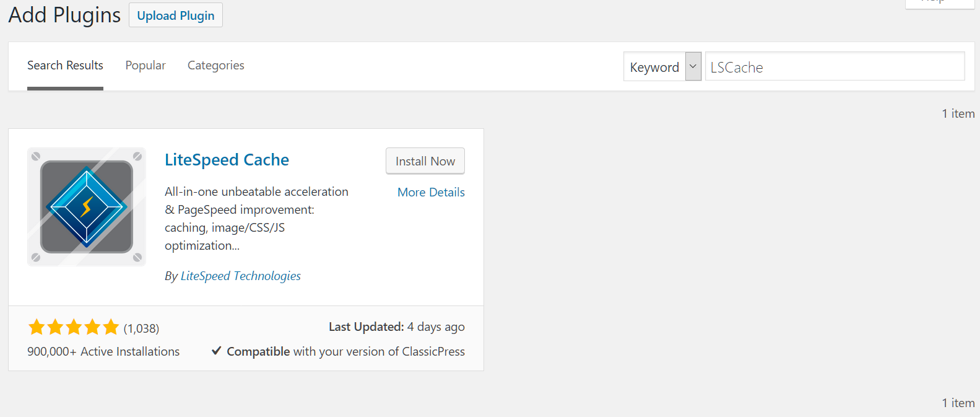This screenshot has height=417, width=980.
Task: Open the Search Results tab
Action: pos(65,66)
